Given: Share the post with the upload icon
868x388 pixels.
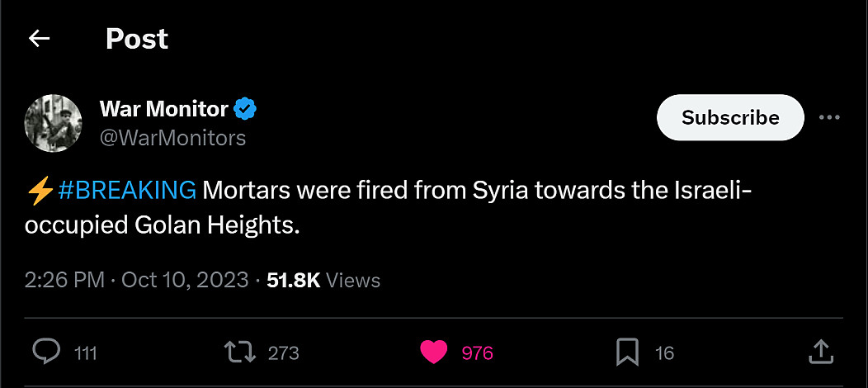Looking at the screenshot, I should point(821,352).
